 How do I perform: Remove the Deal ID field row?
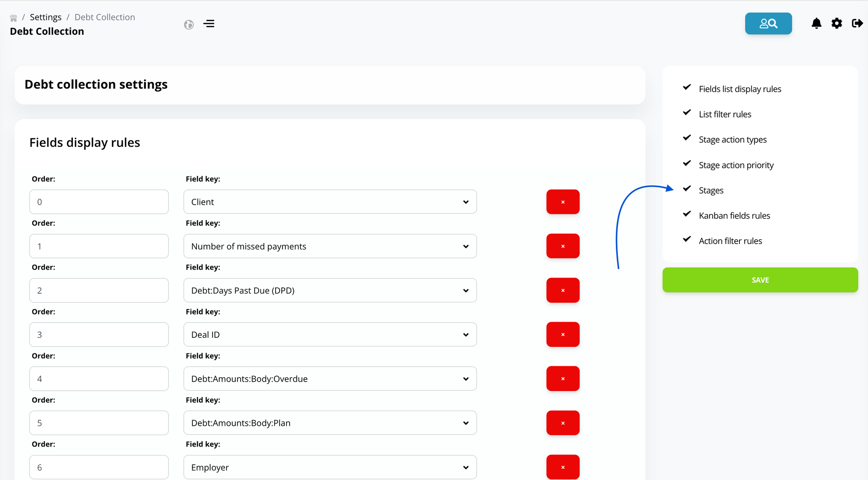pyautogui.click(x=563, y=335)
